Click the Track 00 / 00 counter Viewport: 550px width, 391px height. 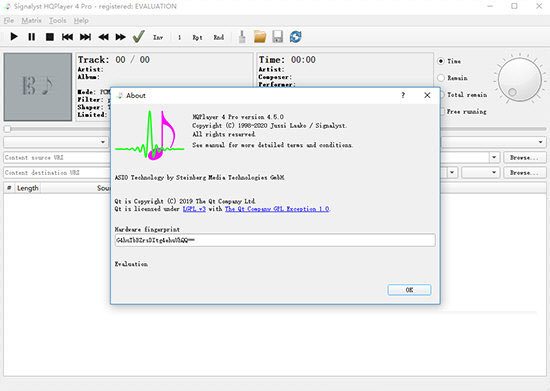[114, 60]
